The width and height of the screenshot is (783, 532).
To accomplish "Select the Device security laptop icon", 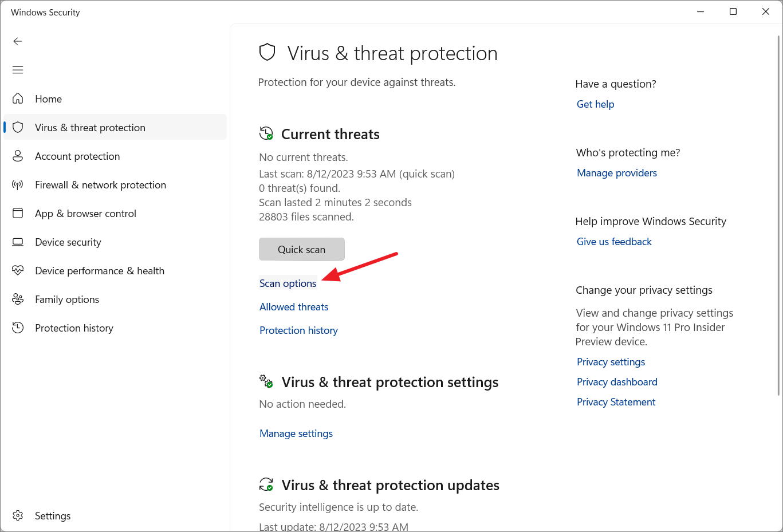I will pyautogui.click(x=18, y=242).
